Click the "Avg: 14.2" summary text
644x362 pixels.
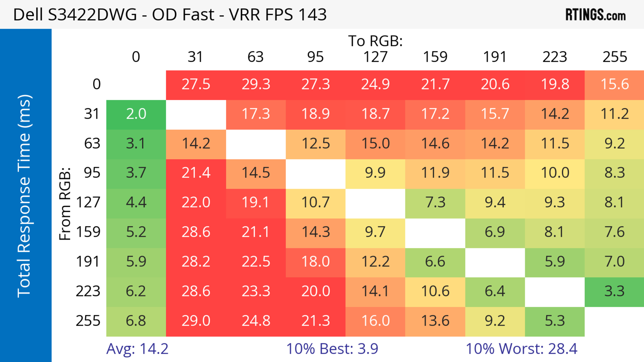point(137,349)
